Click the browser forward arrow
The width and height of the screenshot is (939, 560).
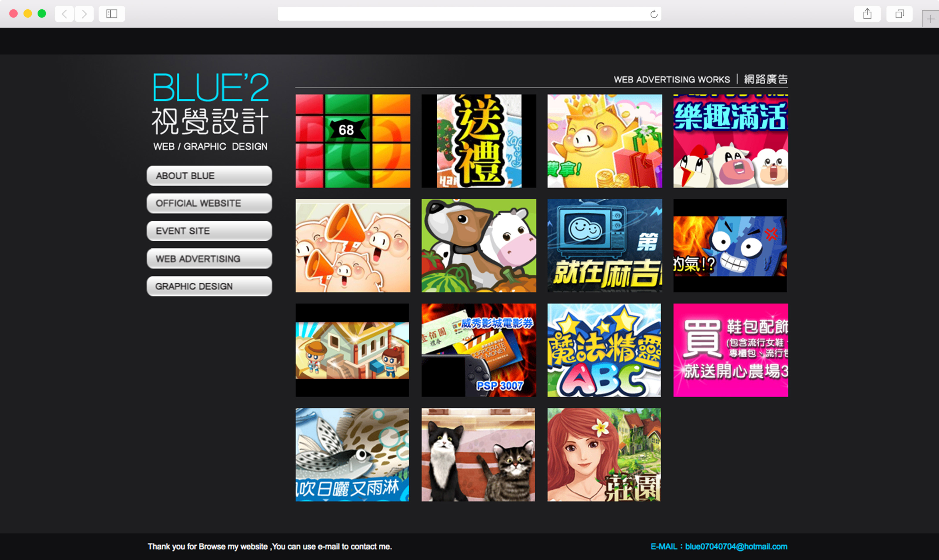(84, 14)
